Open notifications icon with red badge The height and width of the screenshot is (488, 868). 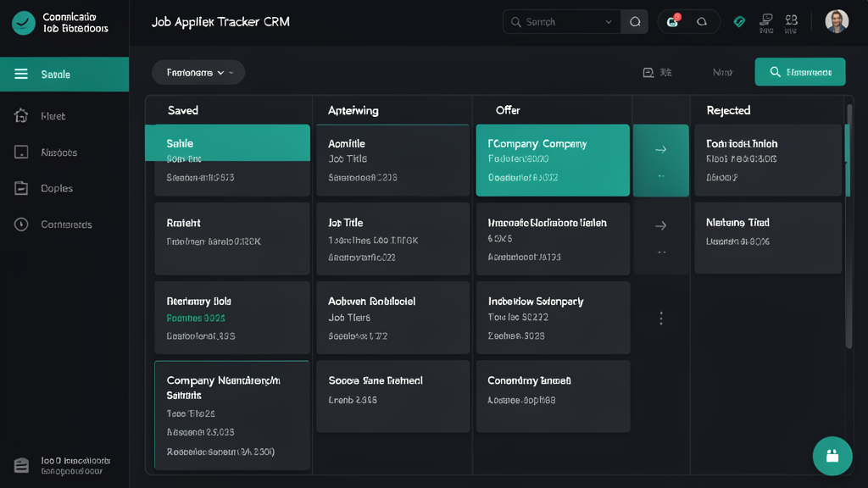(673, 21)
